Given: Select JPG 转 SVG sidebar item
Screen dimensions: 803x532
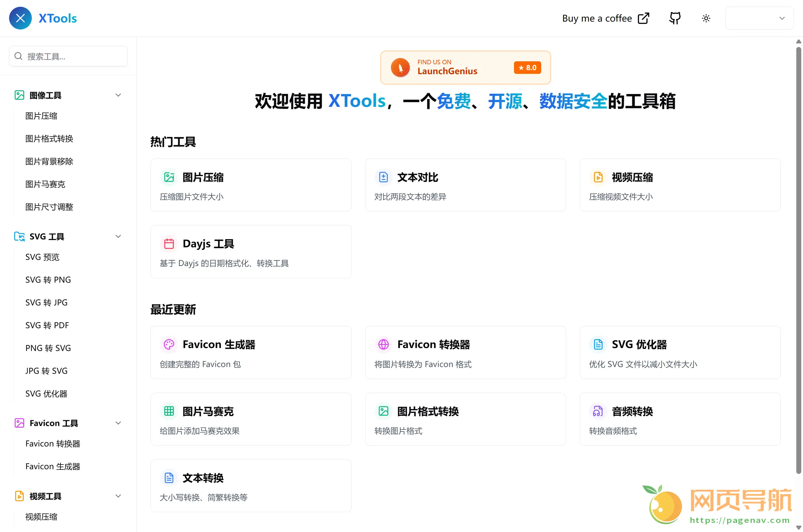Looking at the screenshot, I should (46, 371).
